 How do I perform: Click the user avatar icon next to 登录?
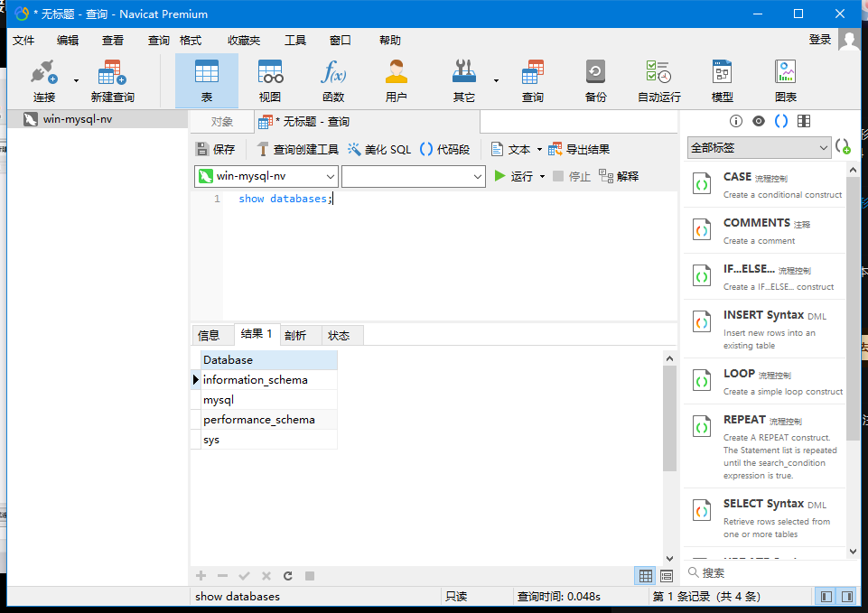(849, 40)
